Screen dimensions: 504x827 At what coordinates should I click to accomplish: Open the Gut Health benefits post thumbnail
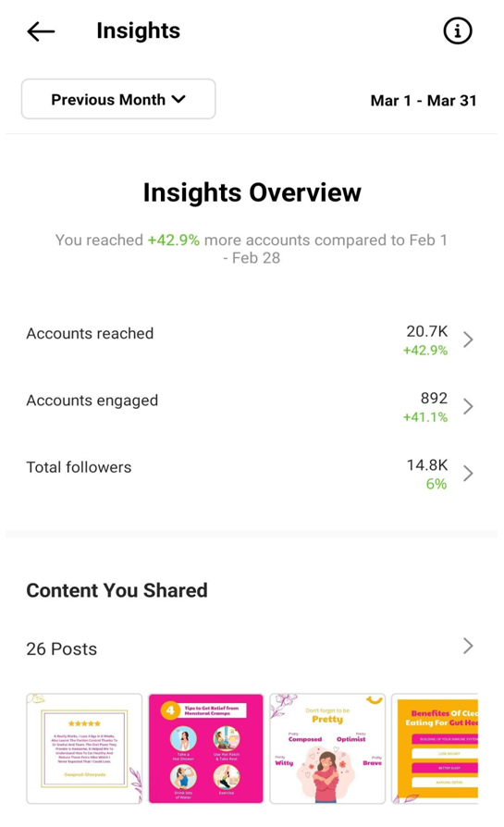click(435, 748)
